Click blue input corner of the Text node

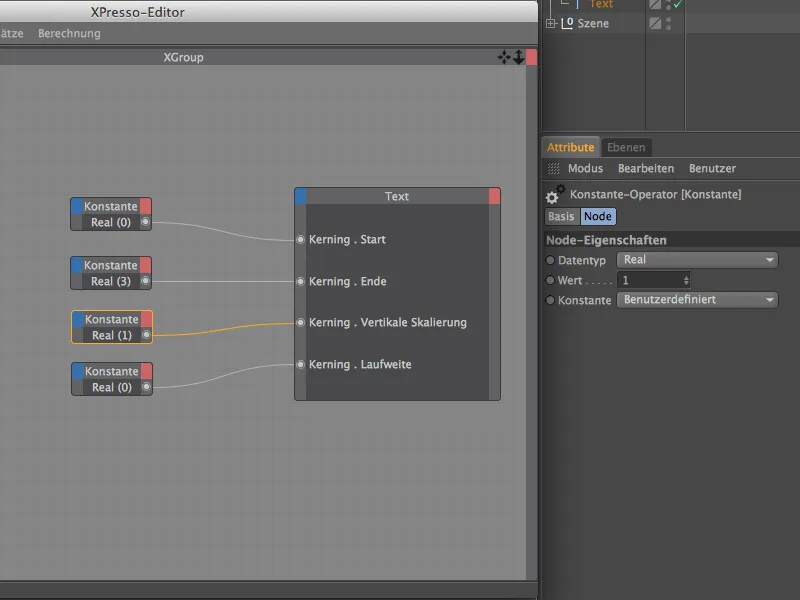pyautogui.click(x=301, y=196)
